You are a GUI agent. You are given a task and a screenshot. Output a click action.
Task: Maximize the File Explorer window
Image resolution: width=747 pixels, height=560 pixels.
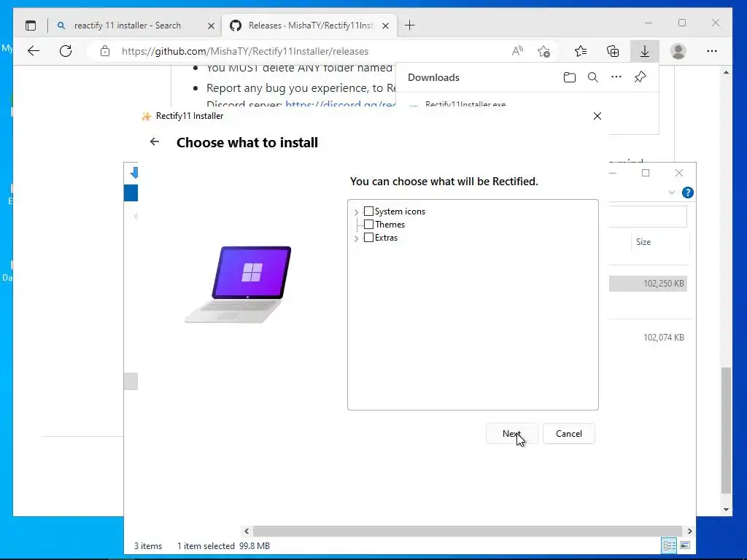[x=646, y=173]
